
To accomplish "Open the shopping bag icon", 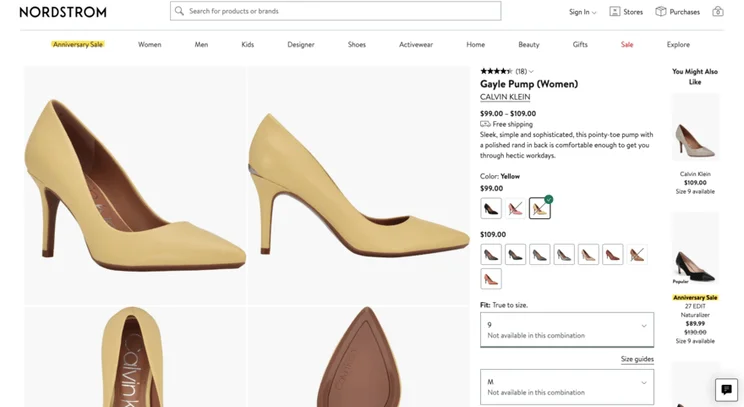I will [717, 11].
